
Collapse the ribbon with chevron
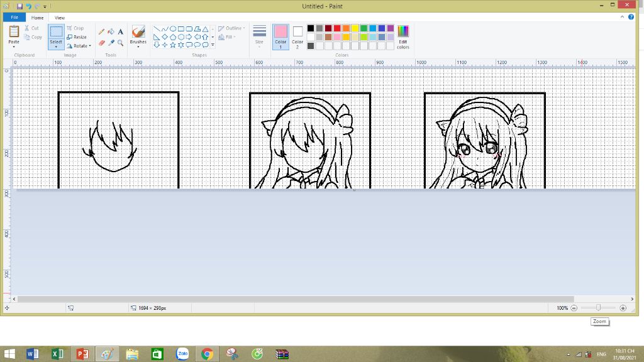pos(622,17)
